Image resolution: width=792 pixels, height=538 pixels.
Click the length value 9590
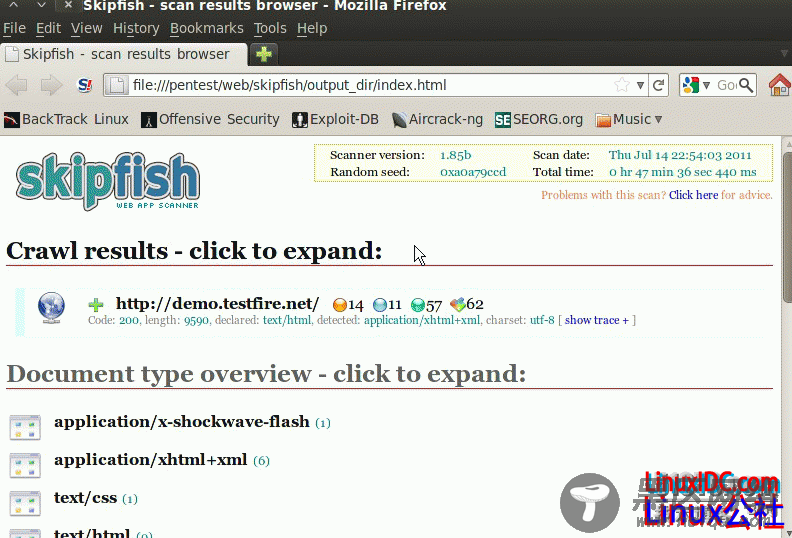click(x=196, y=320)
